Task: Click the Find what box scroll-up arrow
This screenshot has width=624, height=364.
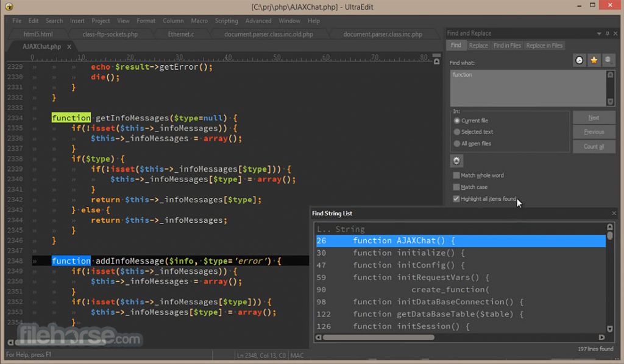Action: (x=610, y=74)
